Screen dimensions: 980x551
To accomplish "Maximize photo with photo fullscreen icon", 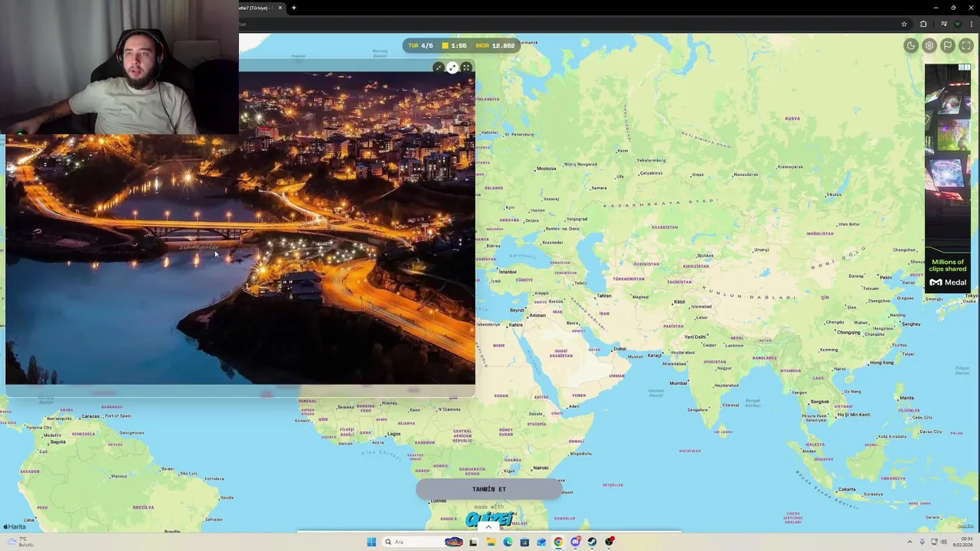I will pos(465,68).
